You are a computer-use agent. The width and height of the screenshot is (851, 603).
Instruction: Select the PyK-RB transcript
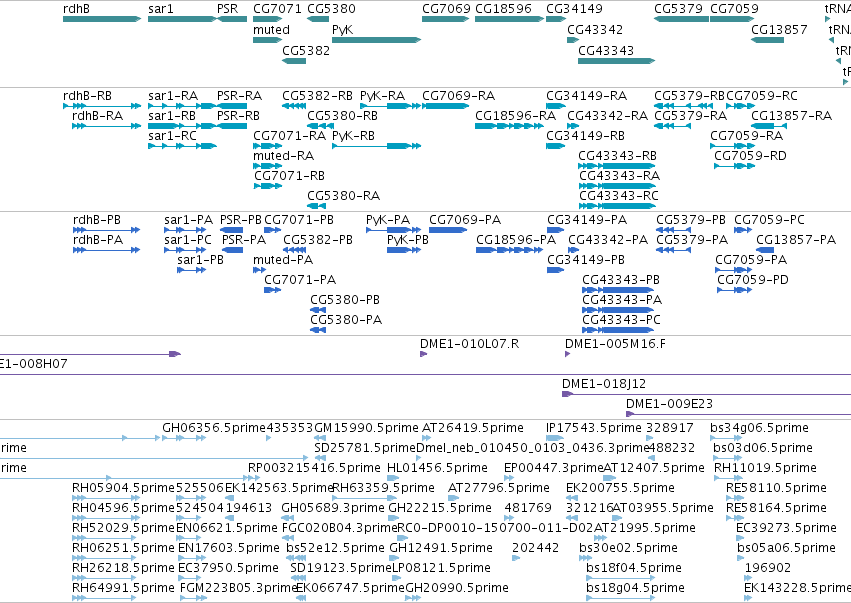point(377,145)
